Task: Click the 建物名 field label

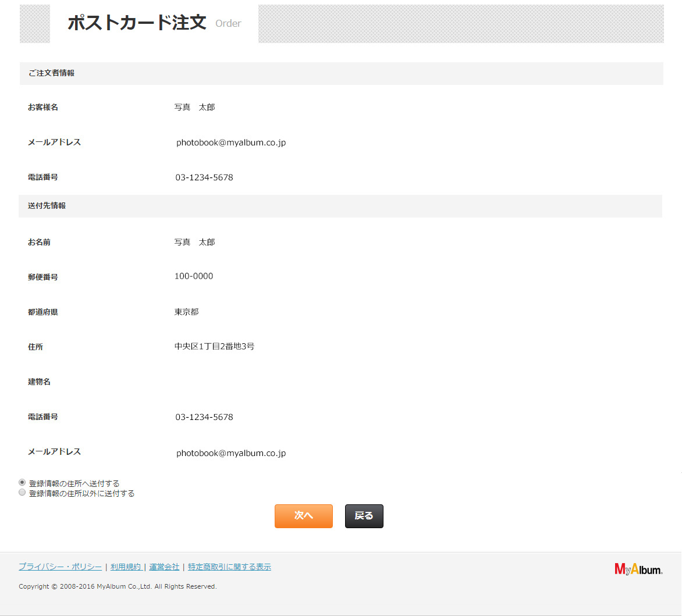Action: click(39, 382)
